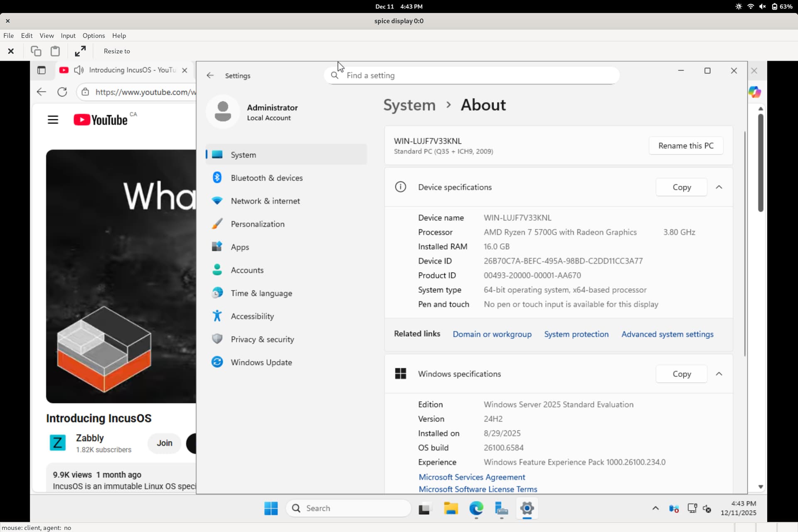Screen dimensions: 798x532
Task: Open the Accessibility settings category
Action: pos(252,316)
